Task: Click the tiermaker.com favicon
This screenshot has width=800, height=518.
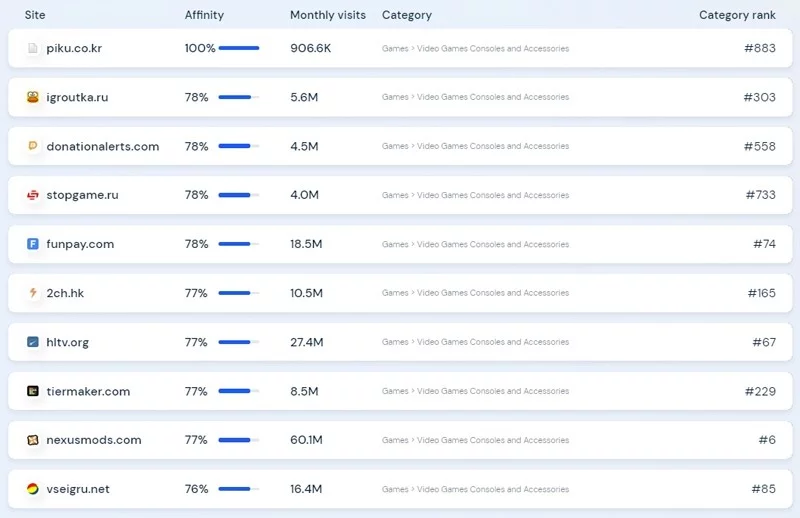Action: (x=33, y=391)
